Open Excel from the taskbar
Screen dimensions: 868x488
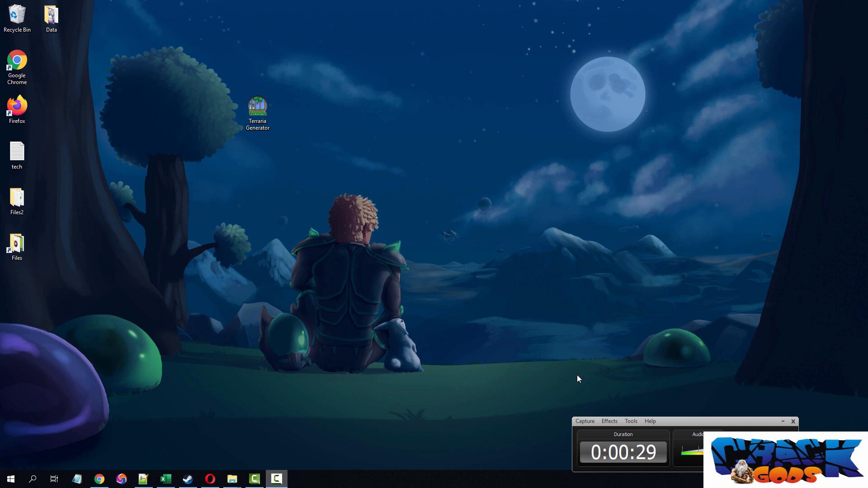coord(165,479)
